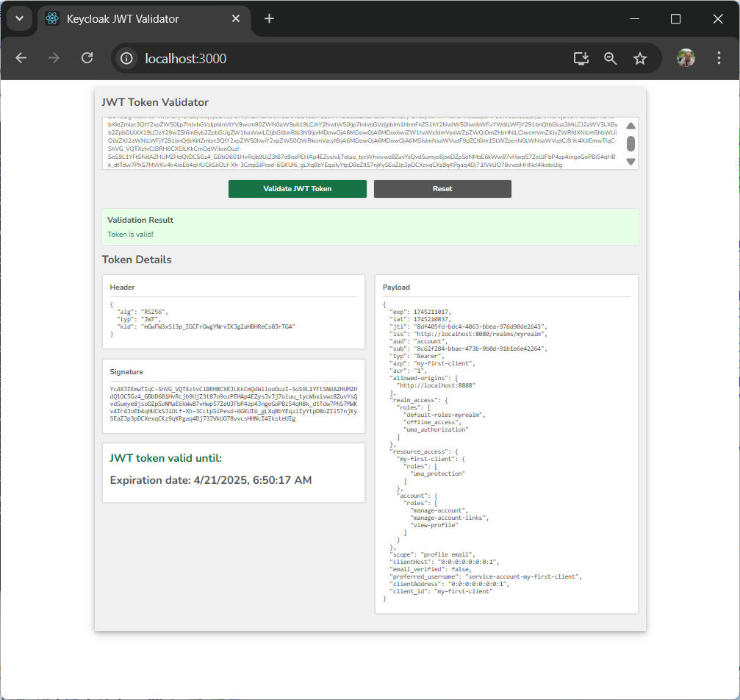Click the "offline_access" role
This screenshot has height=700, width=740.
431,422
